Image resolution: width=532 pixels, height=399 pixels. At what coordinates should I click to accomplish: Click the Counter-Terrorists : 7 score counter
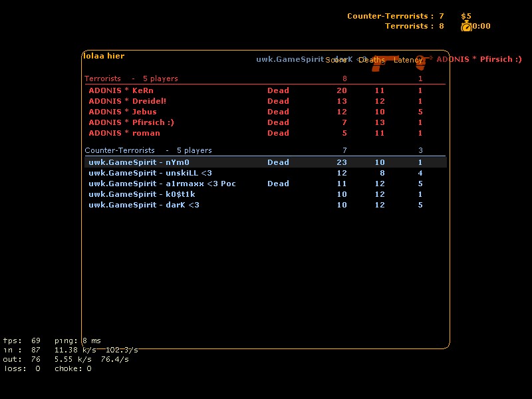coord(395,16)
